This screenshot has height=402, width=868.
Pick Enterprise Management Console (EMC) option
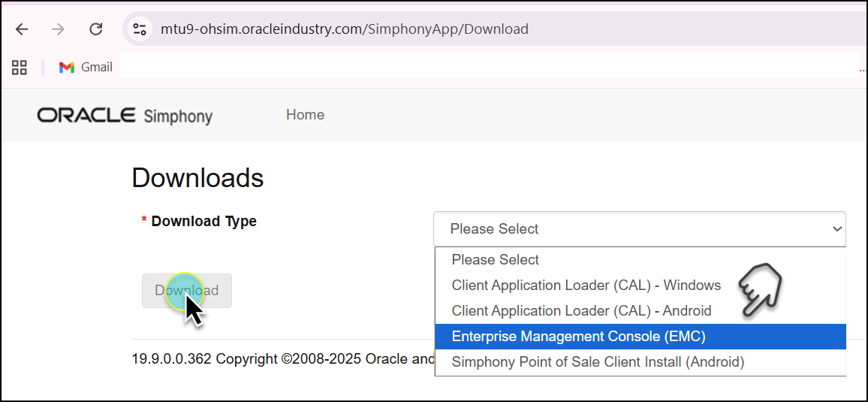(578, 337)
